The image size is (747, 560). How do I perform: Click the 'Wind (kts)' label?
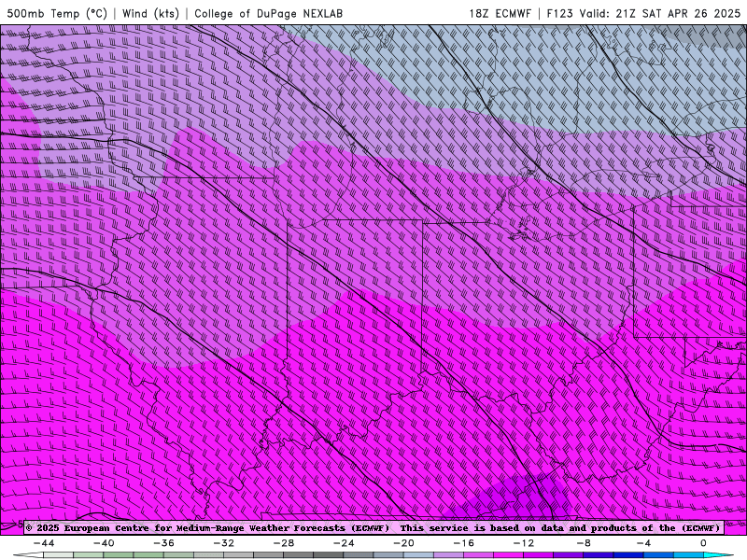150,13
